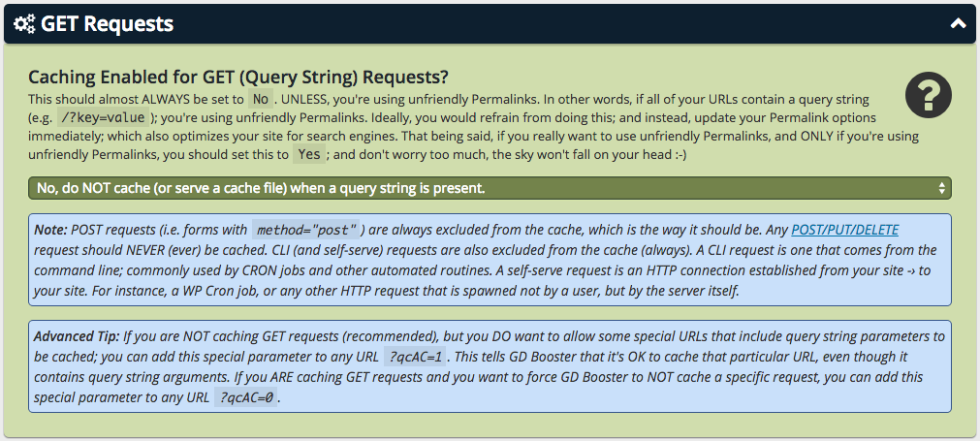Click the method="post" code snippet
This screenshot has width=980, height=441.
[306, 230]
